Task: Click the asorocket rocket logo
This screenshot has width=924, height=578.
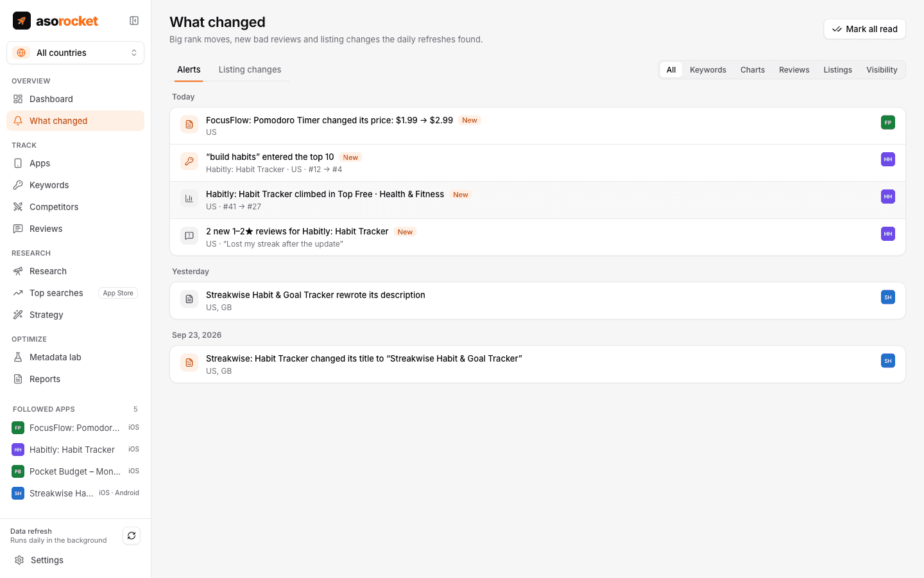Action: pos(22,21)
